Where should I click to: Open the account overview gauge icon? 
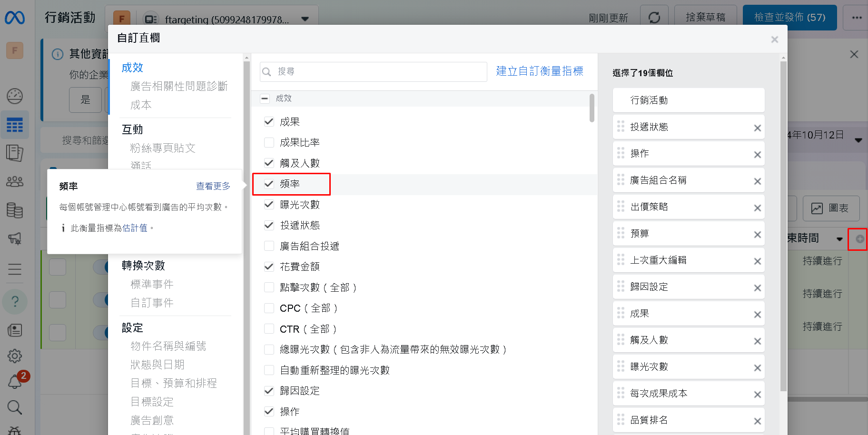pyautogui.click(x=15, y=96)
